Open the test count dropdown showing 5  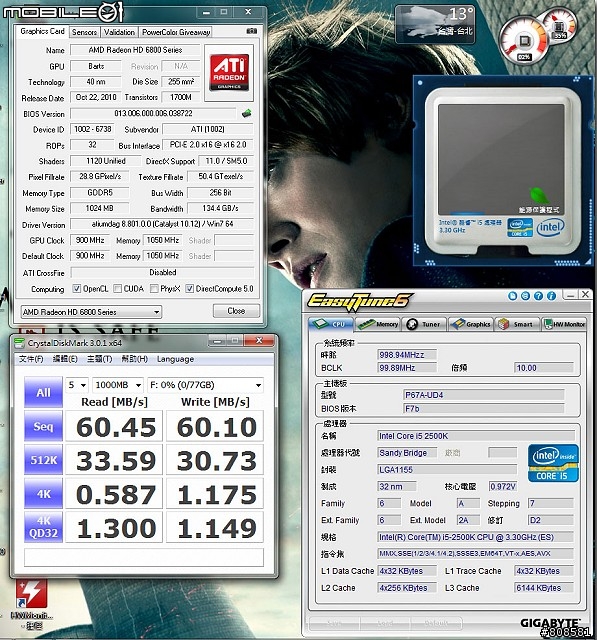(x=77, y=385)
